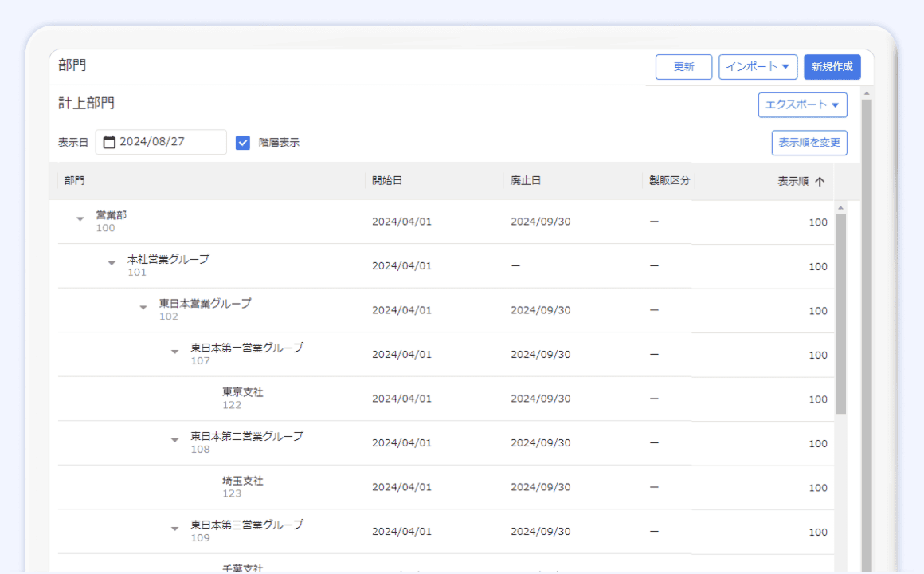
Task: Click the sort arrow beside 表示順
Action: (820, 182)
